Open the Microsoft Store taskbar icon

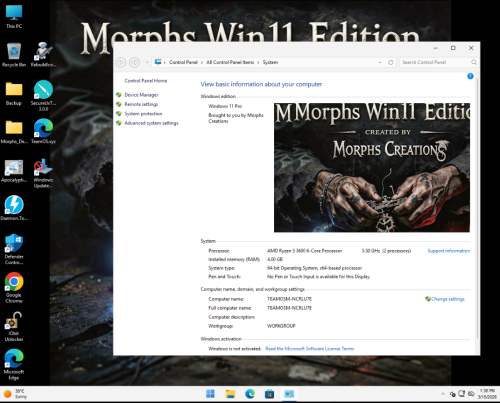point(269,394)
